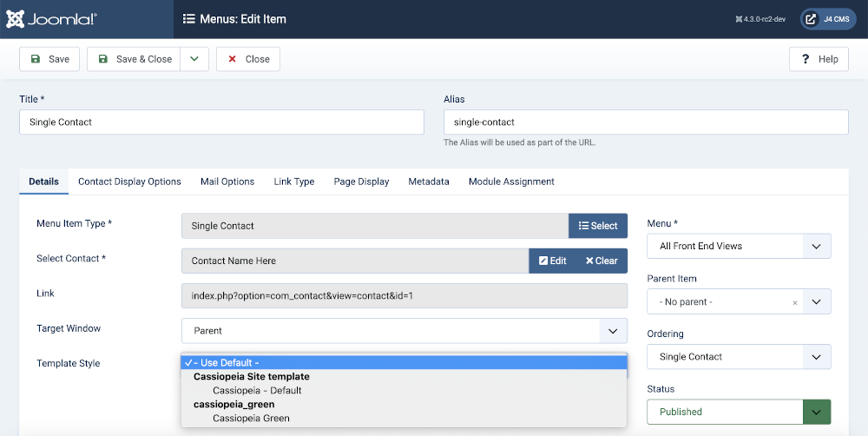Save the menu item
This screenshot has width=868, height=436.
pyautogui.click(x=49, y=59)
